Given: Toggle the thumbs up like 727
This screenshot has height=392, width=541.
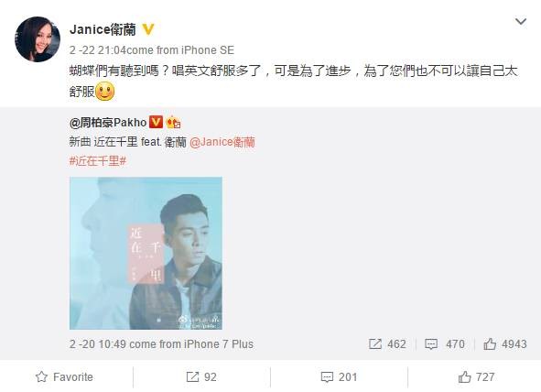Looking at the screenshot, I should pyautogui.click(x=477, y=376).
